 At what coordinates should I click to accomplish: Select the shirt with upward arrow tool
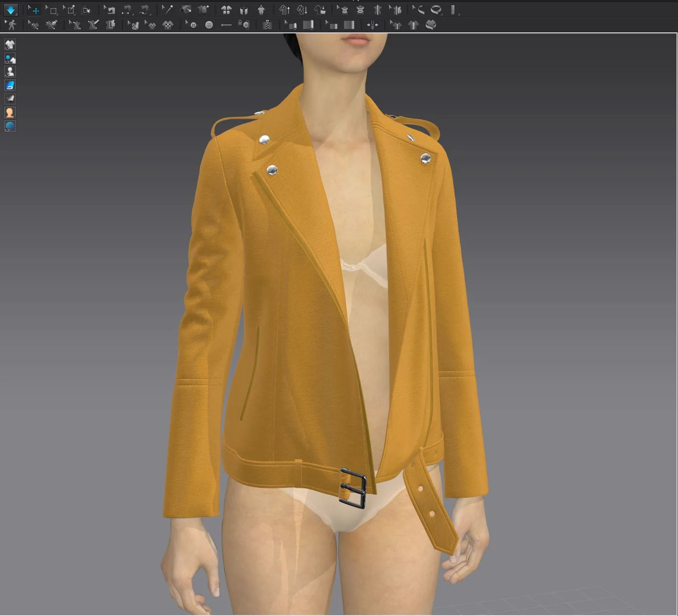pos(285,10)
